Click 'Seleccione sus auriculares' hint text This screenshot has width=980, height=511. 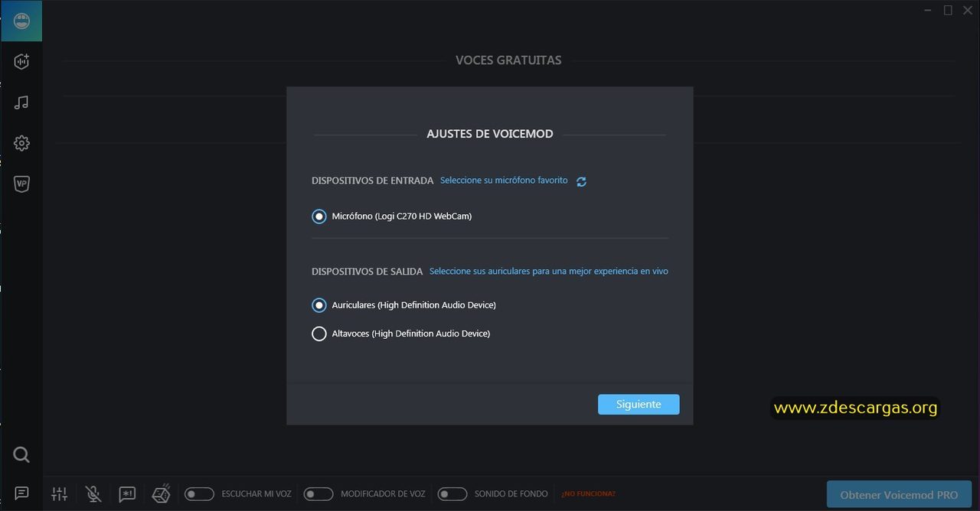click(x=549, y=271)
